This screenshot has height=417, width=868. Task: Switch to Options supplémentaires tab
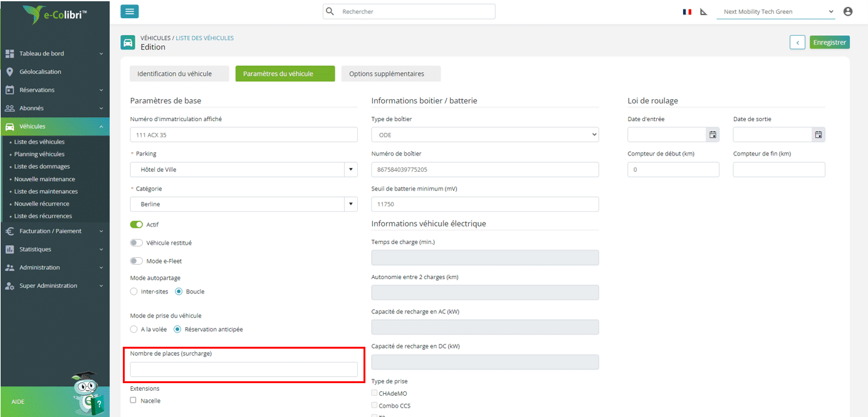tap(387, 73)
